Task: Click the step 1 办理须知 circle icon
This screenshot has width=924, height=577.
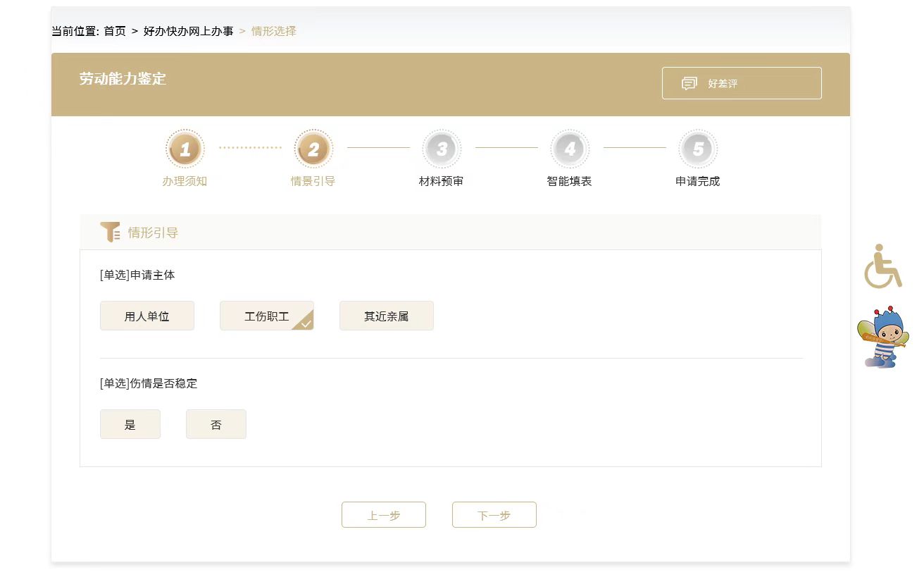Action: (185, 149)
